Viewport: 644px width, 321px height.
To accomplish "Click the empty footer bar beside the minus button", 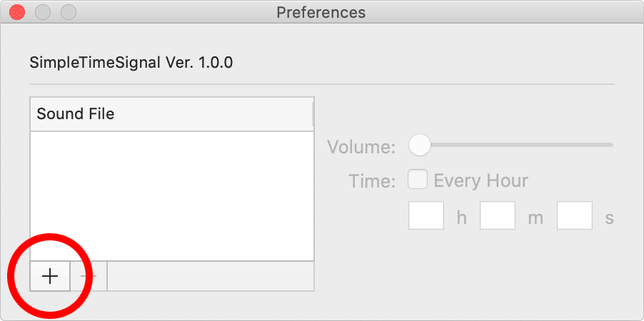I will coord(210,277).
